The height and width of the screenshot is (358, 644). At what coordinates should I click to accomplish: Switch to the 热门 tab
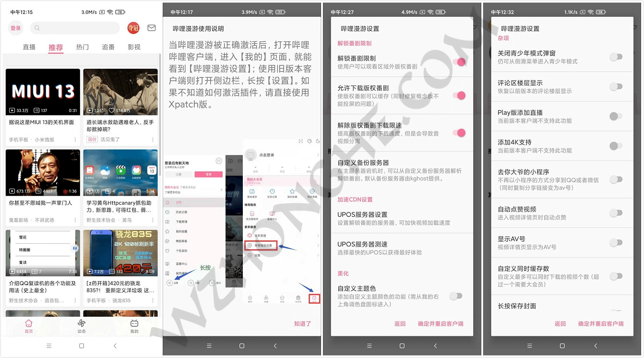pos(82,47)
